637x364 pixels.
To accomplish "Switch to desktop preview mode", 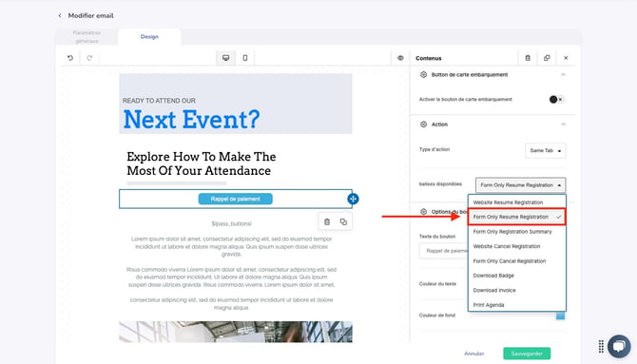I will (x=226, y=58).
